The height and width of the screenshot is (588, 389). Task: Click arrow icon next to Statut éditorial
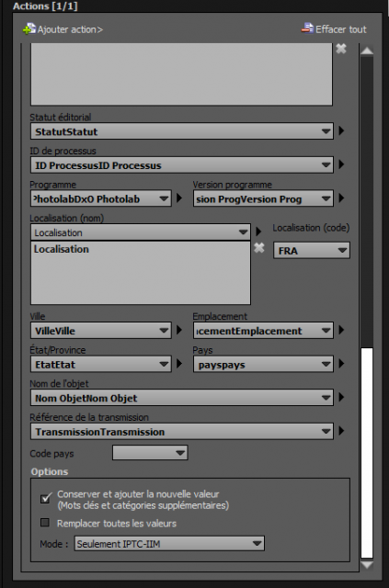[x=341, y=130]
